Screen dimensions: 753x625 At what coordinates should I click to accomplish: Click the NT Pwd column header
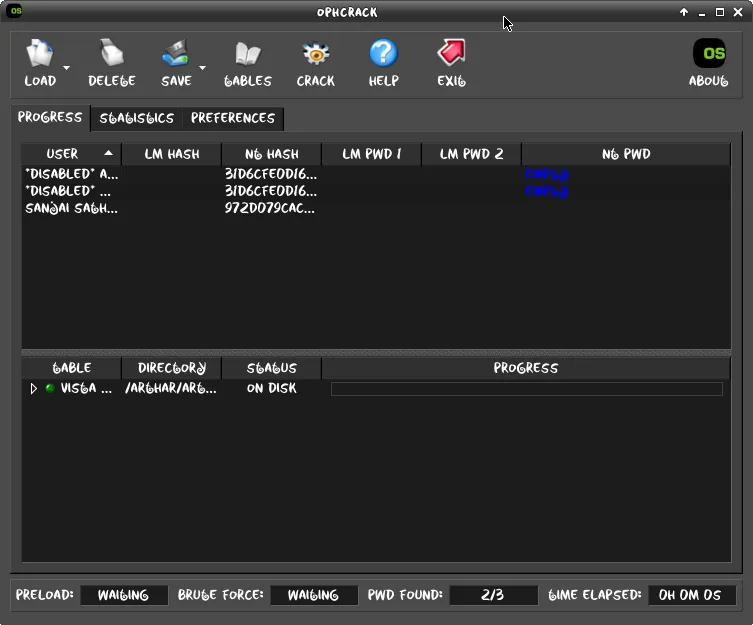[x=626, y=154]
